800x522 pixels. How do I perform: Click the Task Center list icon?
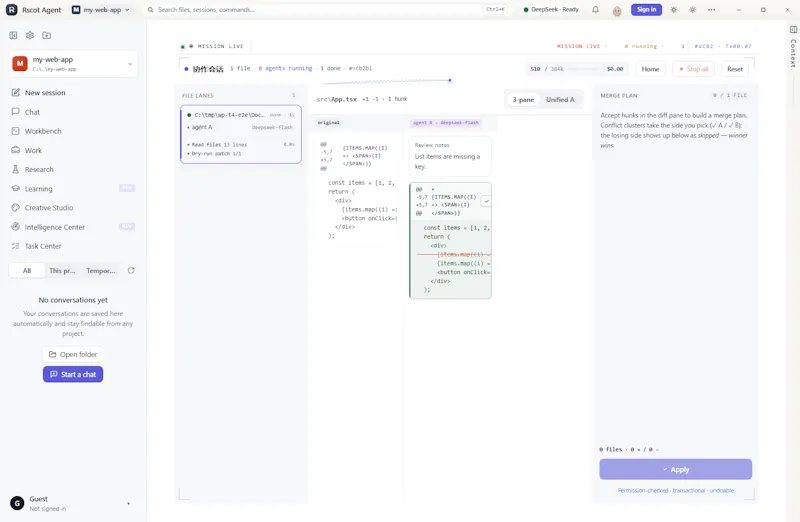pyautogui.click(x=15, y=246)
